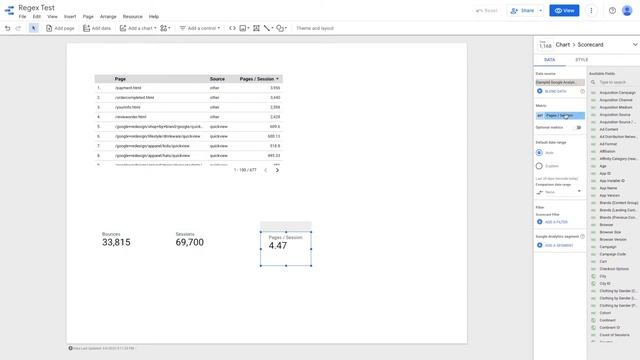Screen dimensions: 640x360
Task: Switch to the DATA tab
Action: point(549,60)
